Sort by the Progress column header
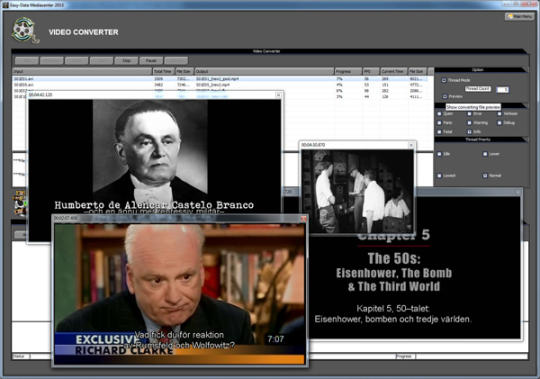The height and width of the screenshot is (379, 540). [348, 71]
